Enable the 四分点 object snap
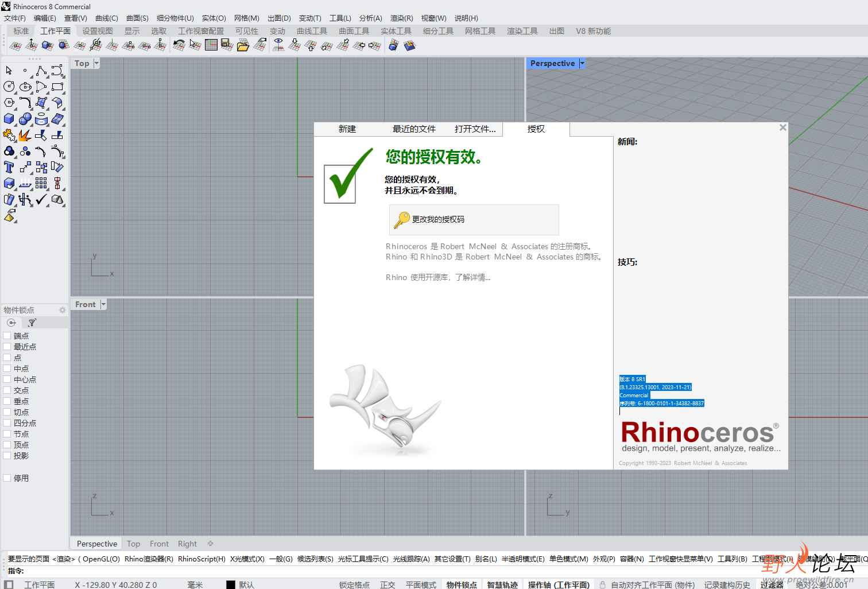868x589 pixels. pos(7,423)
